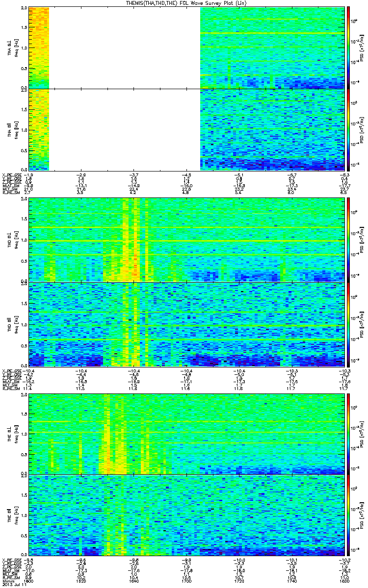Click the THA B-parallel panel color bar
The width and height of the screenshot is (368, 588).
click(x=348, y=129)
